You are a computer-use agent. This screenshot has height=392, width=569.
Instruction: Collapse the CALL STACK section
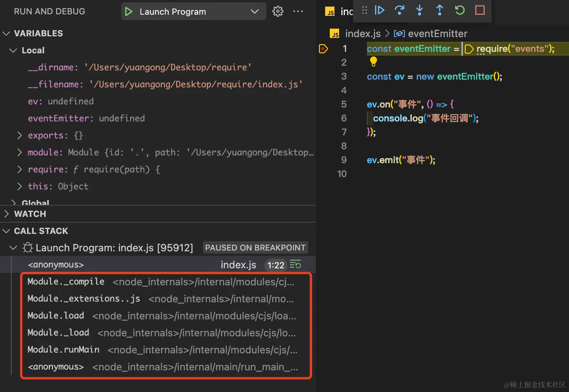[6, 231]
